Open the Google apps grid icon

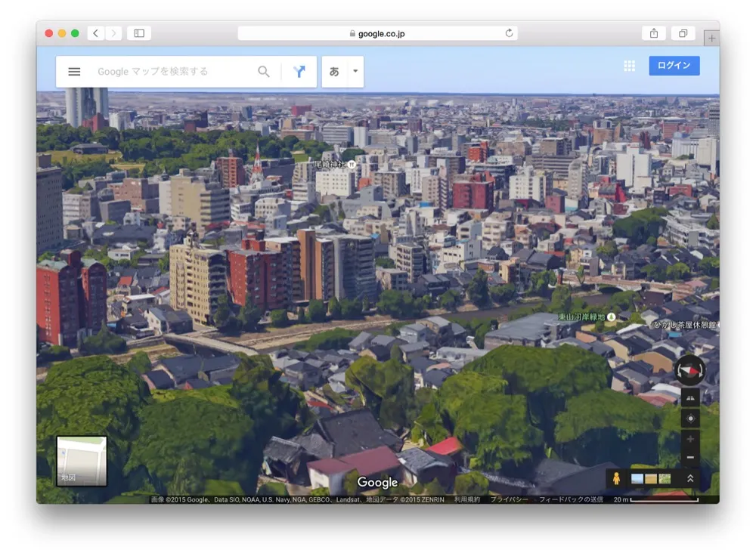coord(629,66)
